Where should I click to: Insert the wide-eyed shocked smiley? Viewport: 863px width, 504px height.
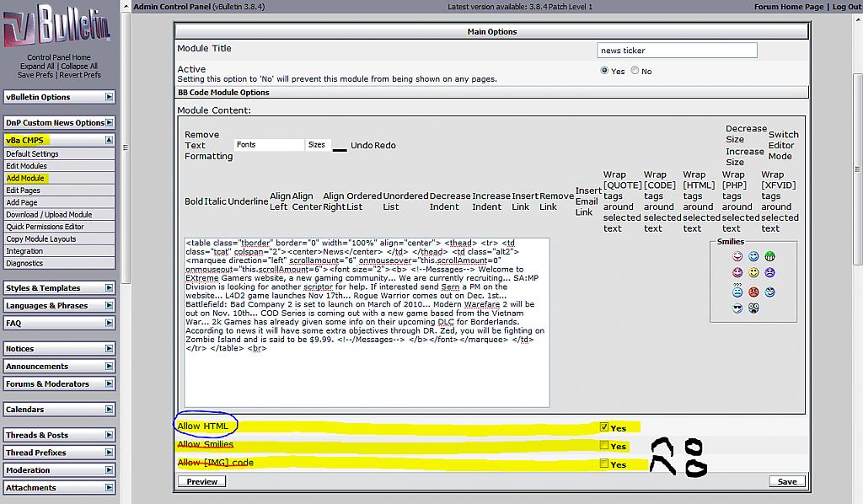pos(753,309)
